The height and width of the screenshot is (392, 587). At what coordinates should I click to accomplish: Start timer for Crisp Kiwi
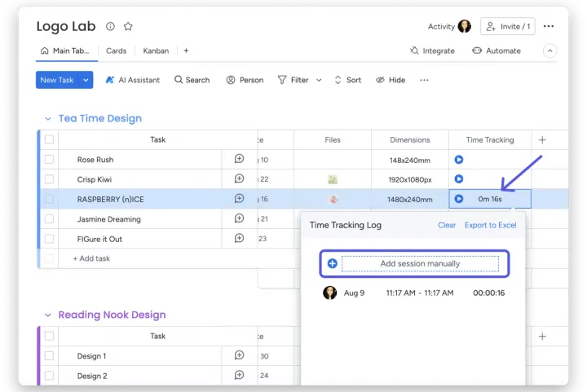pyautogui.click(x=458, y=178)
